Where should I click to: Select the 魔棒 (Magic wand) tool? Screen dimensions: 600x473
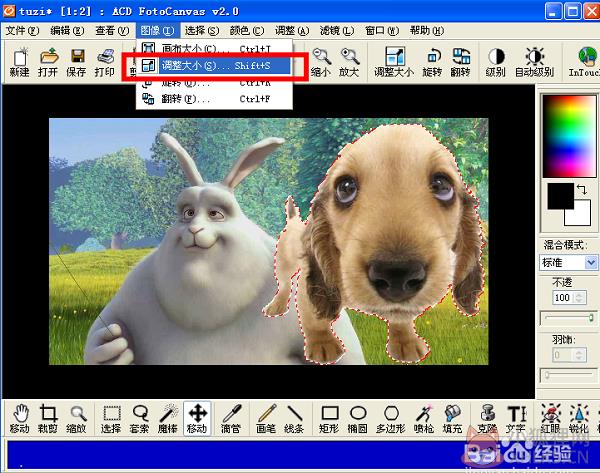click(x=168, y=419)
